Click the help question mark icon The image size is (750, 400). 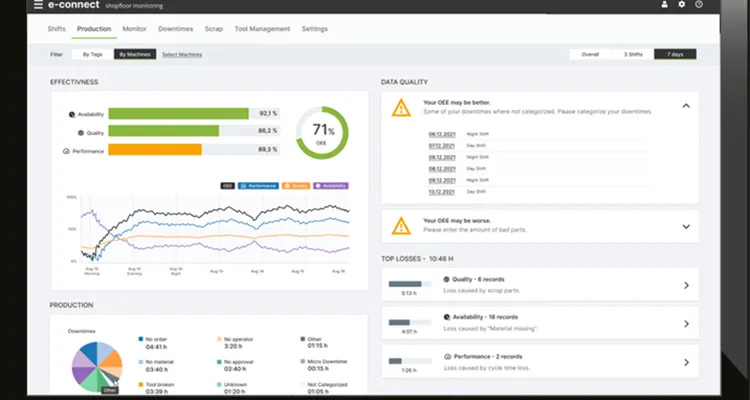699,5
